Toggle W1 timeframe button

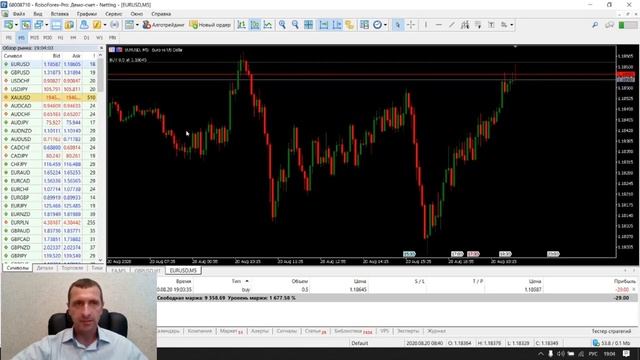click(99, 38)
